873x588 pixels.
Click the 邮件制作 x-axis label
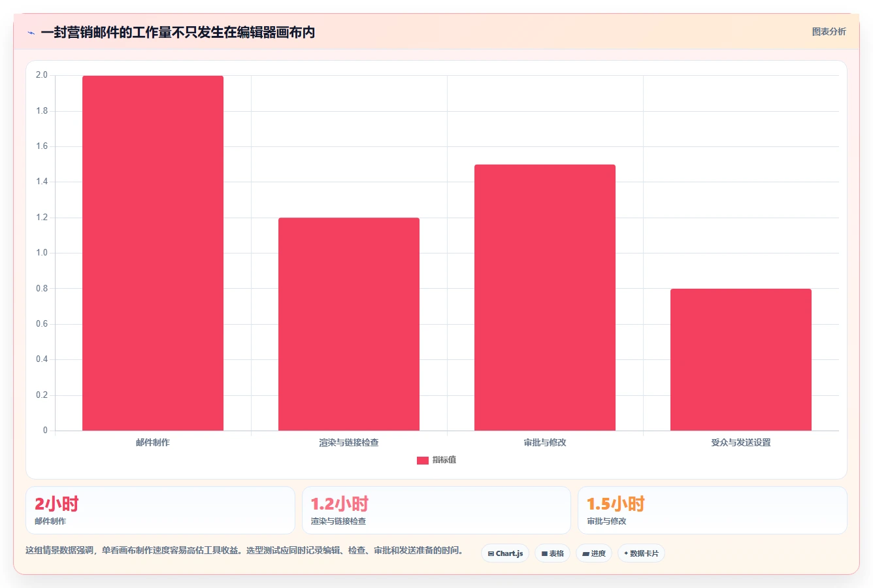coord(153,442)
